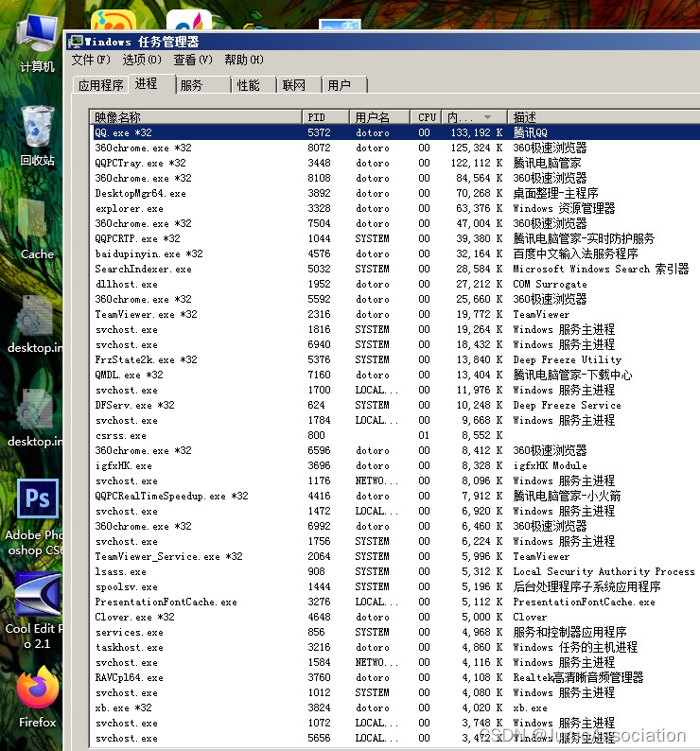The height and width of the screenshot is (751, 700).
Task: Select the explorer.exe process
Action: [395, 208]
